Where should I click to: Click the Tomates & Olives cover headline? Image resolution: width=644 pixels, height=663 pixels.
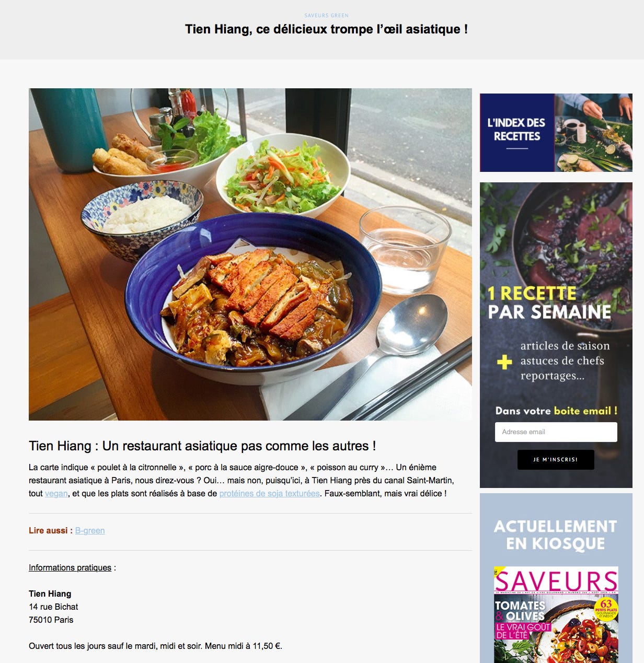[520, 611]
